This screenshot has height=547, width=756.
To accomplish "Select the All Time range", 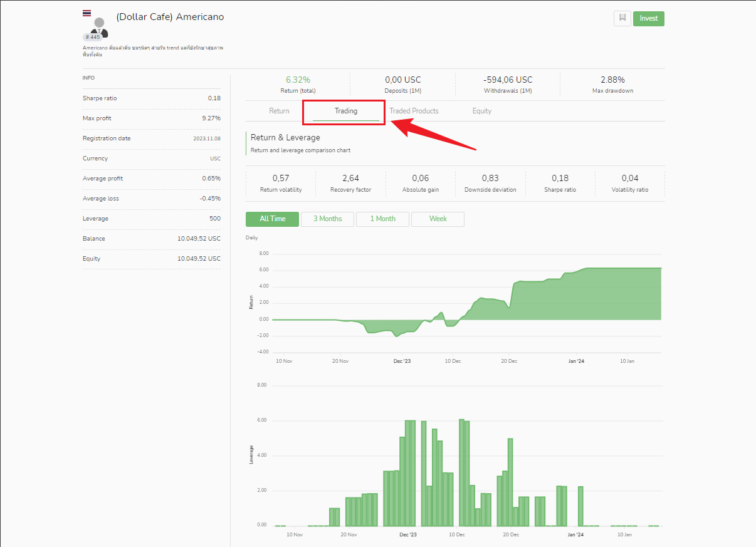I will click(x=273, y=219).
